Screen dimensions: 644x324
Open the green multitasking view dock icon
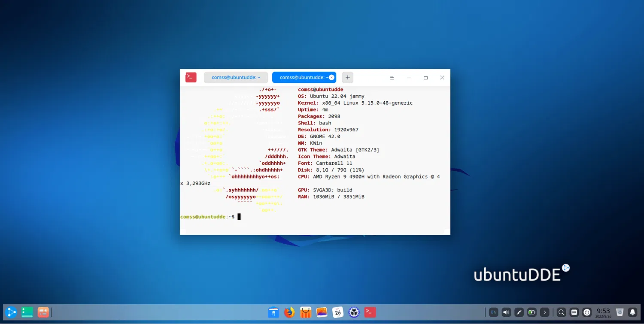27,312
